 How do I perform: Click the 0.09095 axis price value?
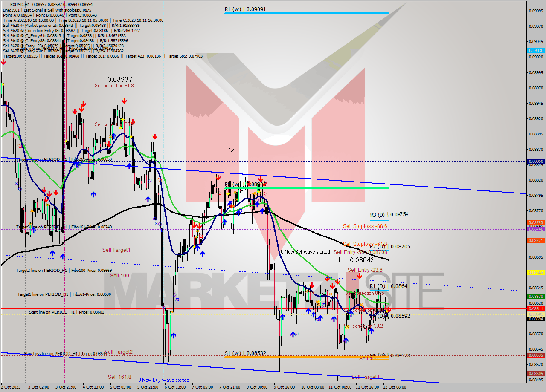(536, 11)
